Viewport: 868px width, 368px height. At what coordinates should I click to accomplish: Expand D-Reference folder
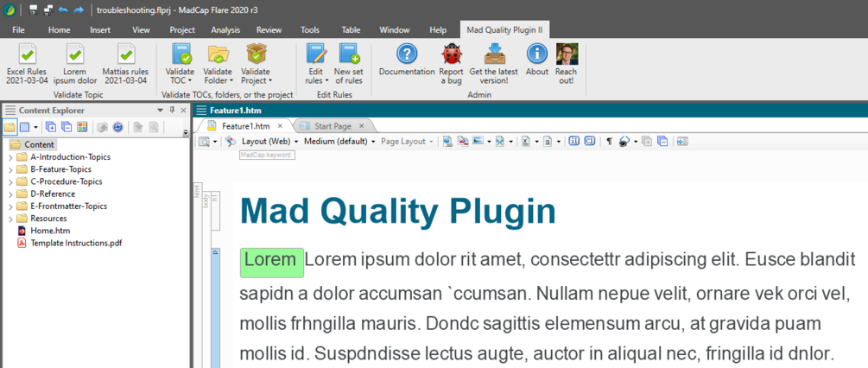[x=10, y=194]
